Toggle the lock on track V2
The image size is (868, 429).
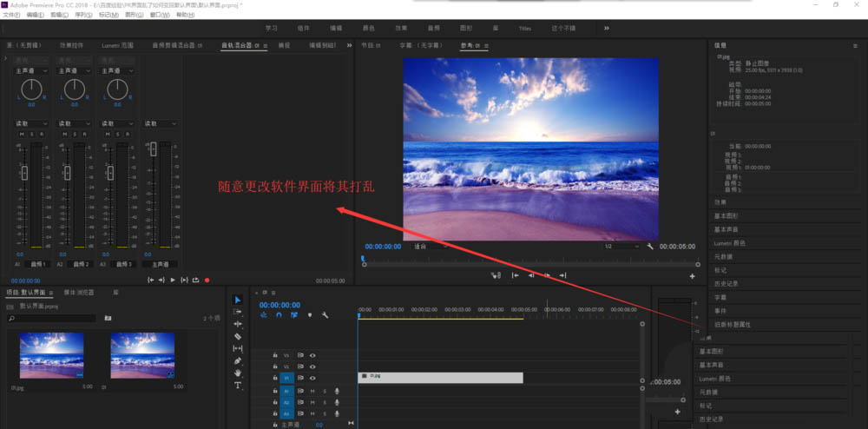click(x=275, y=366)
